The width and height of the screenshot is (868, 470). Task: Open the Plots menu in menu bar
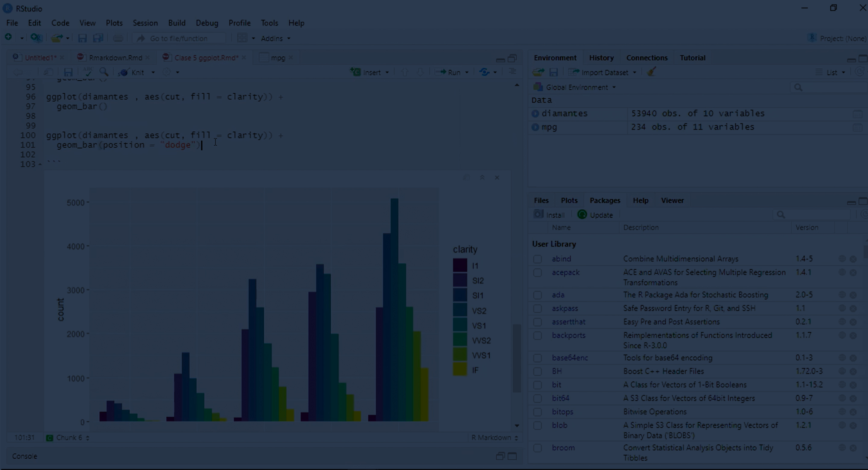click(114, 23)
